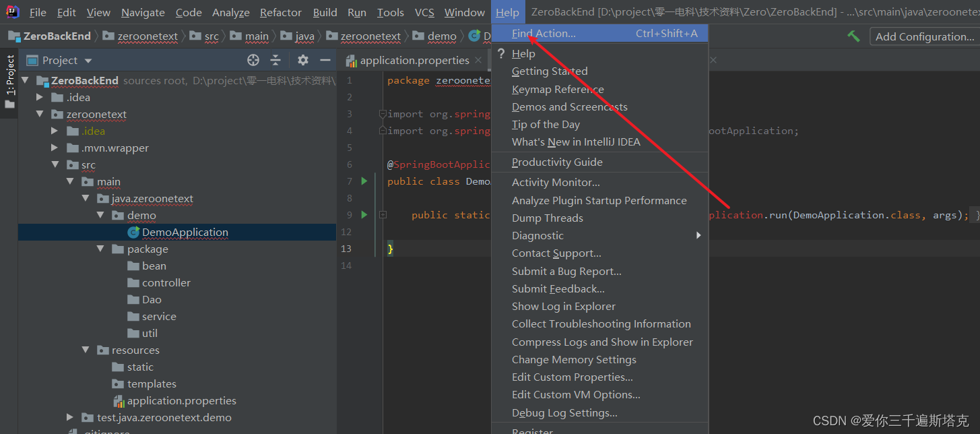This screenshot has height=434, width=980.
Task: Choose Submit a Bug Report...
Action: pos(599,271)
